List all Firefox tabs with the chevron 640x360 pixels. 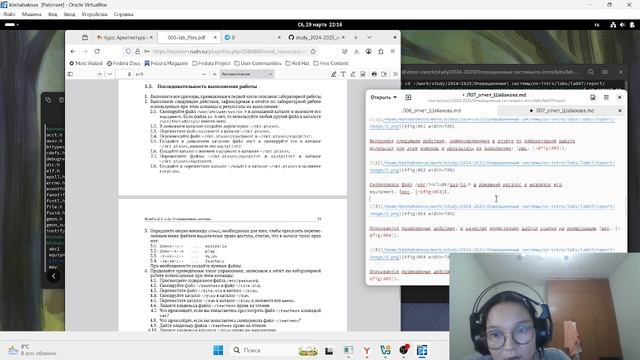pos(369,37)
